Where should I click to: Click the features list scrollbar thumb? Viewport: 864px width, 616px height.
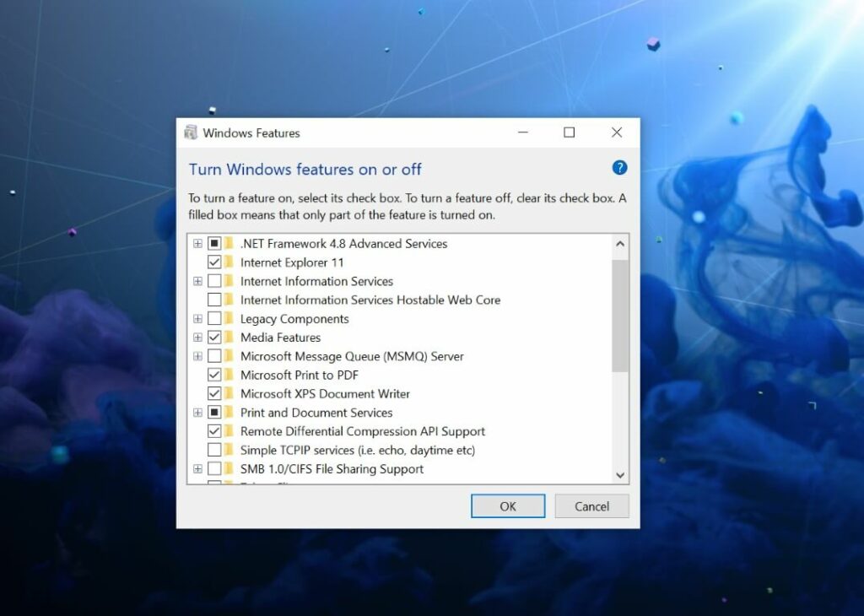(x=620, y=316)
